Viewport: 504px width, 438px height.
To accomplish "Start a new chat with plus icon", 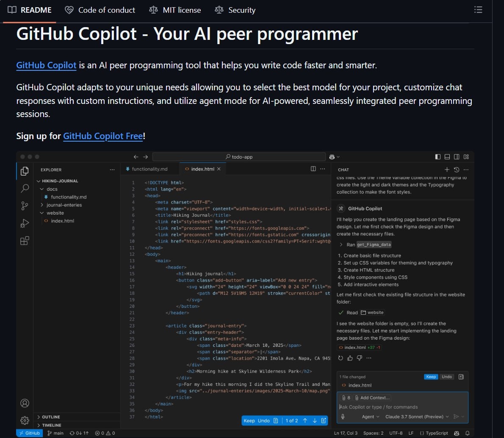I will tap(447, 170).
